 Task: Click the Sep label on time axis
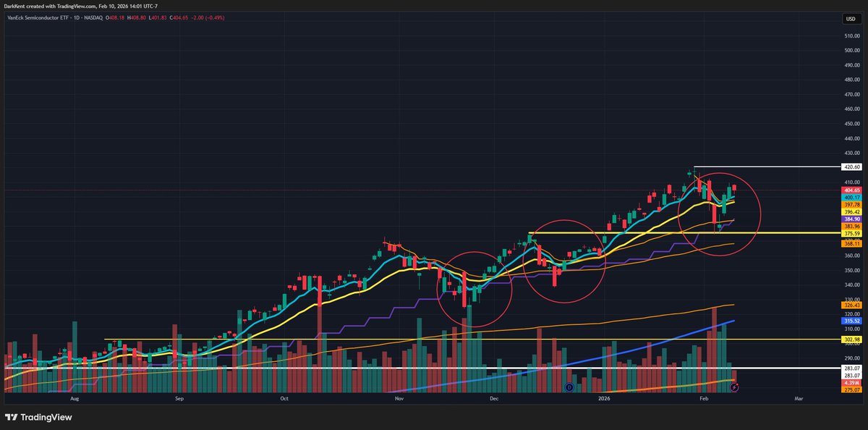pyautogui.click(x=179, y=398)
